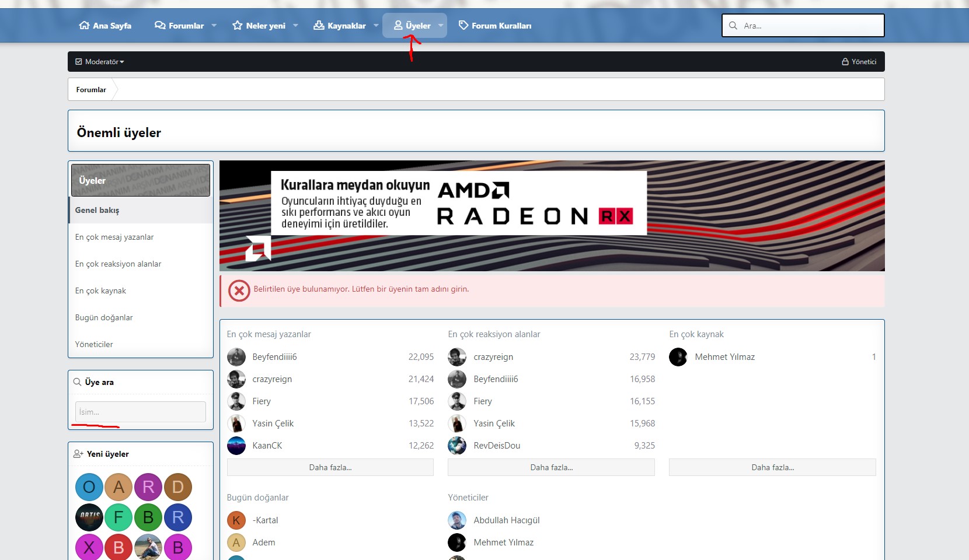The height and width of the screenshot is (560, 969).
Task: Open Yasin Çelik in top posters list
Action: pos(273,423)
